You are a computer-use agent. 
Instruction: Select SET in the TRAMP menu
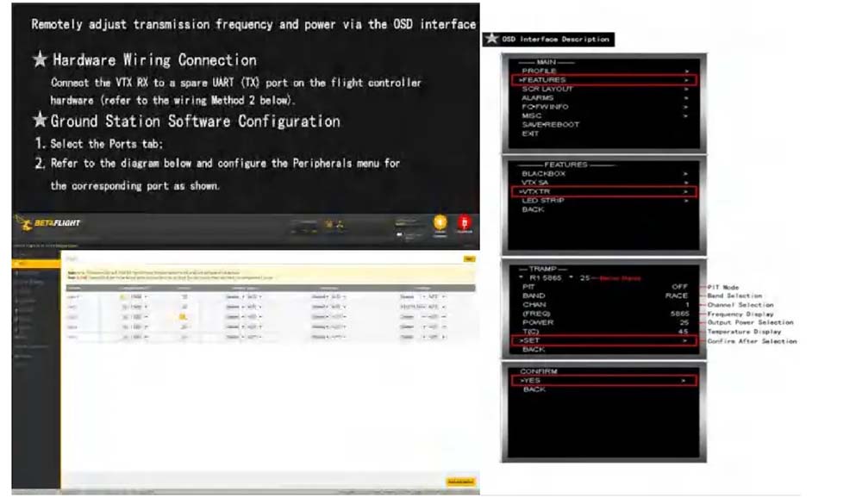click(603, 340)
